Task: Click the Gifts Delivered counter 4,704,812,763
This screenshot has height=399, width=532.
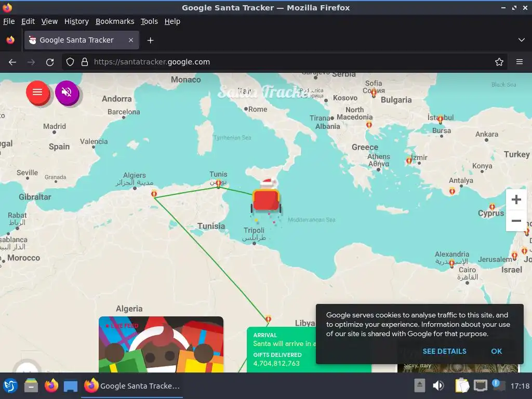Action: pos(276,363)
